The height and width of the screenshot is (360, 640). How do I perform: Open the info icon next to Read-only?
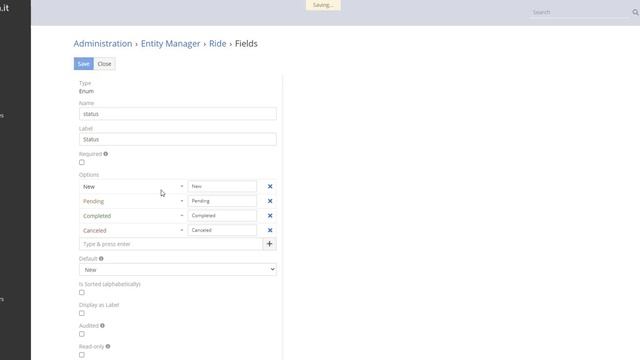tap(108, 346)
